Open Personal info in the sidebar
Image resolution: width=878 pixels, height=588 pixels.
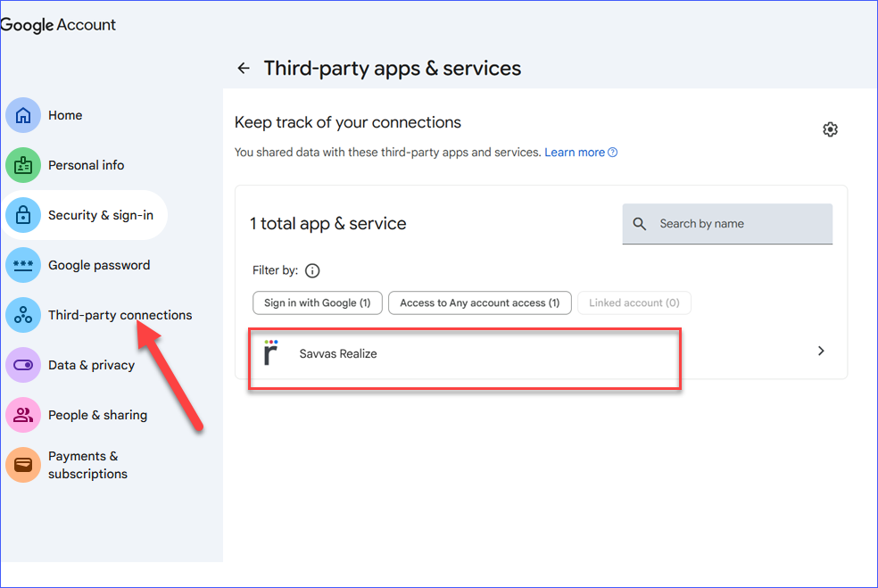click(87, 165)
